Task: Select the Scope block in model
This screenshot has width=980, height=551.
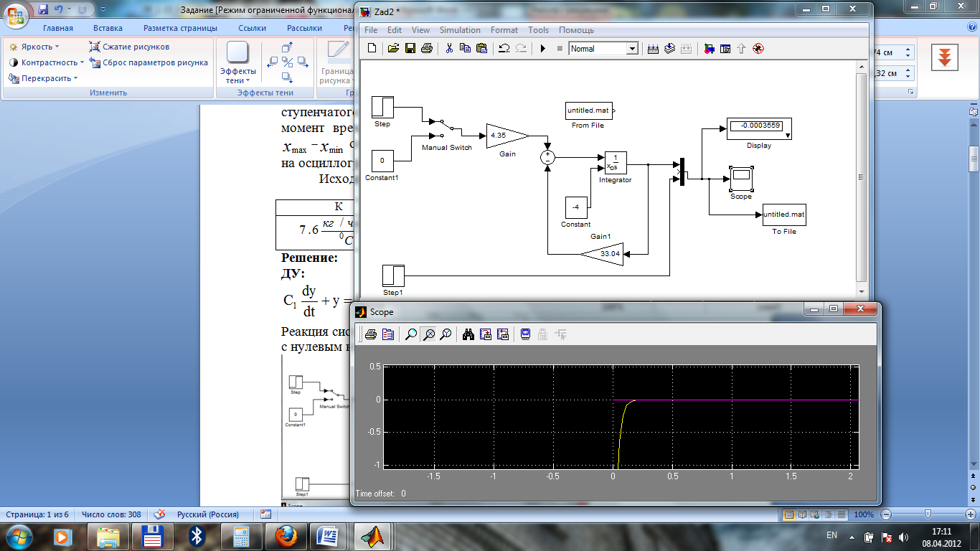Action: 741,177
